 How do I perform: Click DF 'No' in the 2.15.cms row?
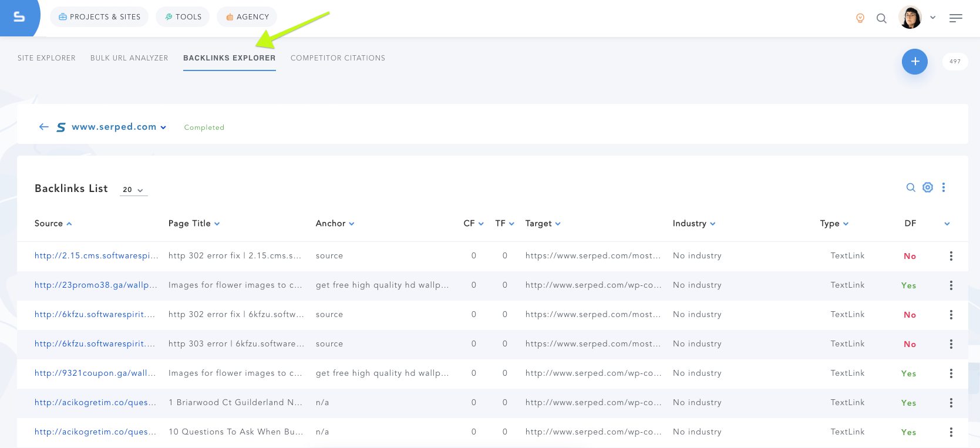click(x=910, y=257)
